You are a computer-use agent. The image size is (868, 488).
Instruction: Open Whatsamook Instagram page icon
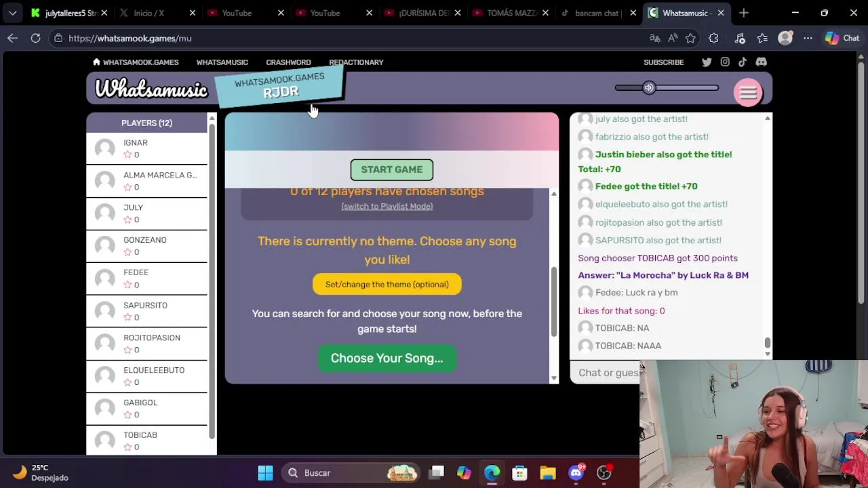[725, 62]
